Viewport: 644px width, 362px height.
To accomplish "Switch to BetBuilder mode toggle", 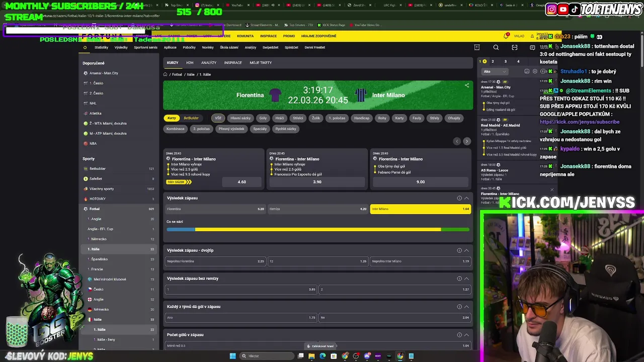I will [x=191, y=118].
